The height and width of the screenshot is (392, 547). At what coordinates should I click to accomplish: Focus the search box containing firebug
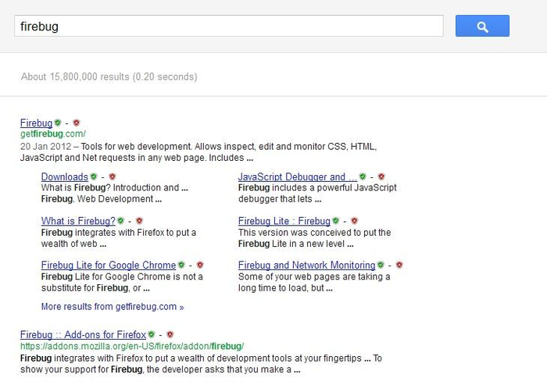229,26
